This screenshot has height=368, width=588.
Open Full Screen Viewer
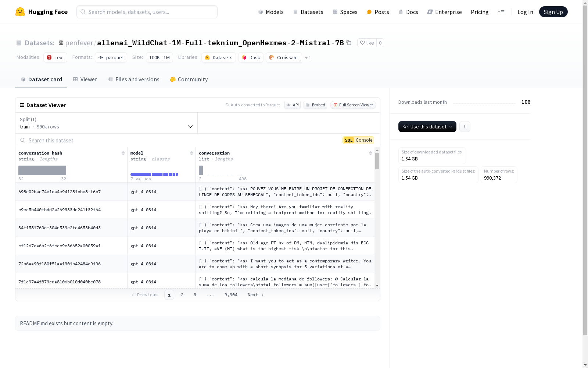point(353,105)
